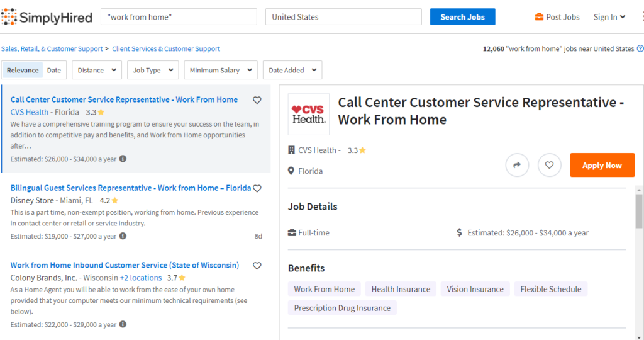The height and width of the screenshot is (340, 644).
Task: Save the CVS Health listing with heart icon
Action: (257, 100)
